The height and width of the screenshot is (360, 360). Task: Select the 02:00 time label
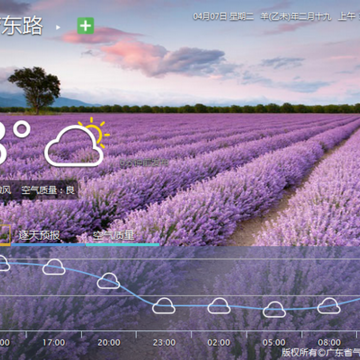pyautogui.click(x=219, y=342)
